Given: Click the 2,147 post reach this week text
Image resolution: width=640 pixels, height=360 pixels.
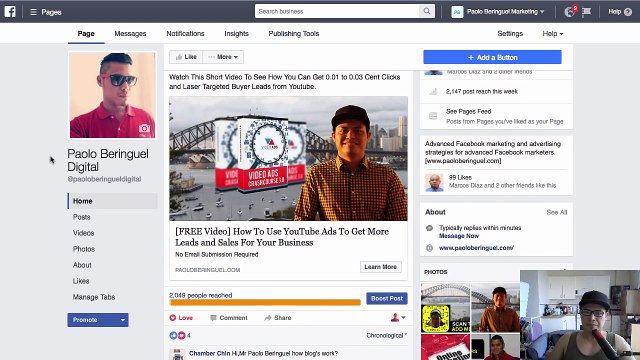Looking at the screenshot, I should 482,91.
